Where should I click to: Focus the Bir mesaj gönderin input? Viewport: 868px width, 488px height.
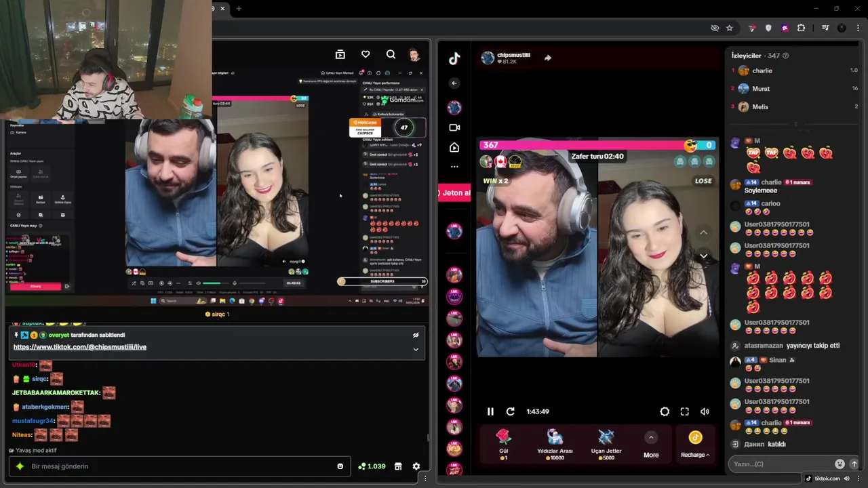pos(180,466)
